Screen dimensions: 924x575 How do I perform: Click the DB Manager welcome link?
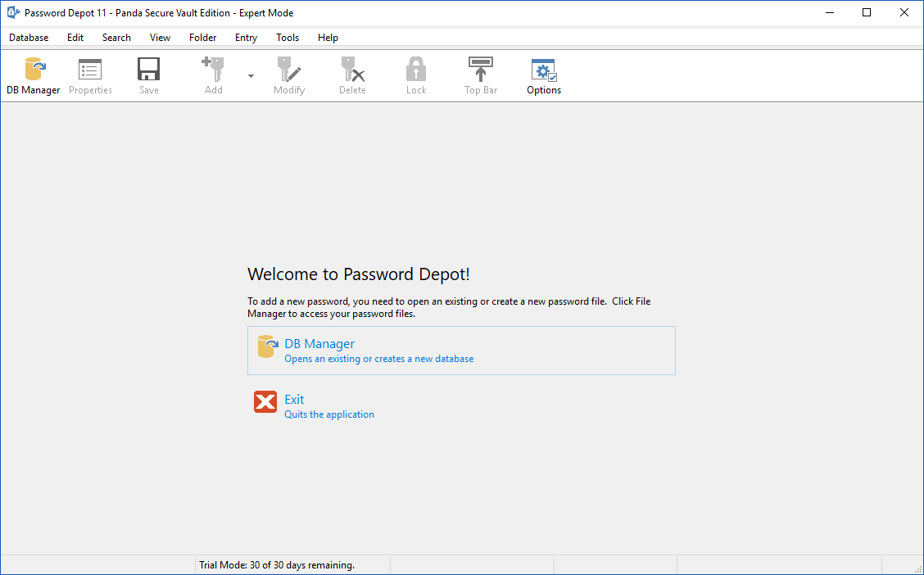319,344
